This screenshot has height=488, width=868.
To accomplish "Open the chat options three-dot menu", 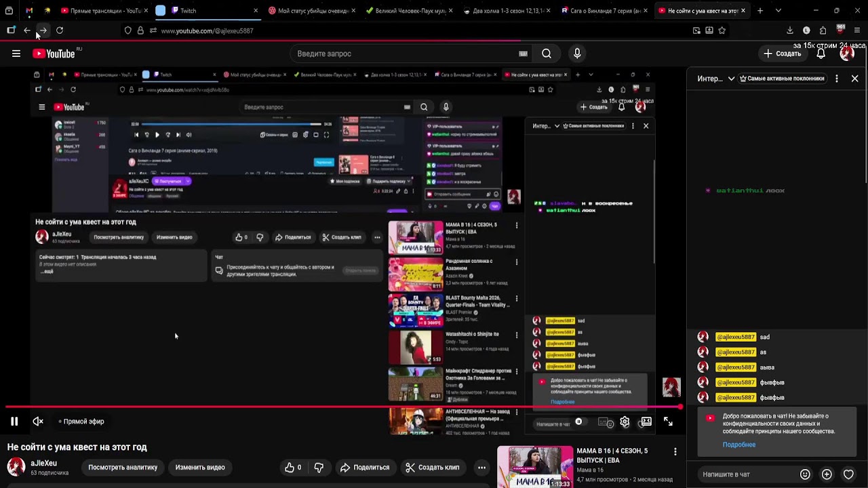I will (837, 79).
